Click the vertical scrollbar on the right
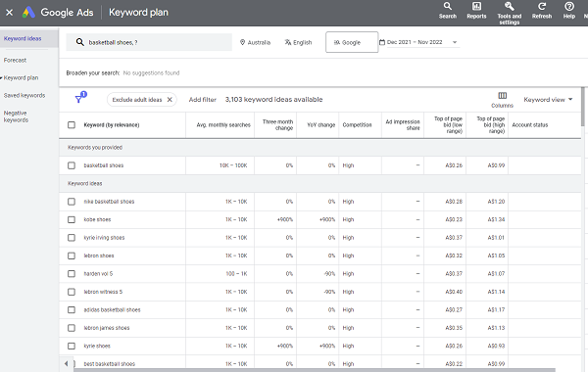 [x=582, y=107]
